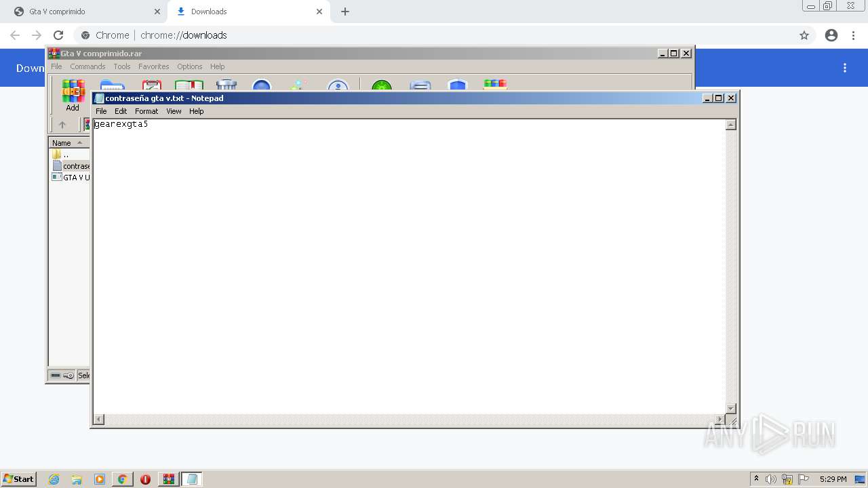Open Downloads page more actions menu
The height and width of the screenshot is (488, 868).
tap(845, 68)
